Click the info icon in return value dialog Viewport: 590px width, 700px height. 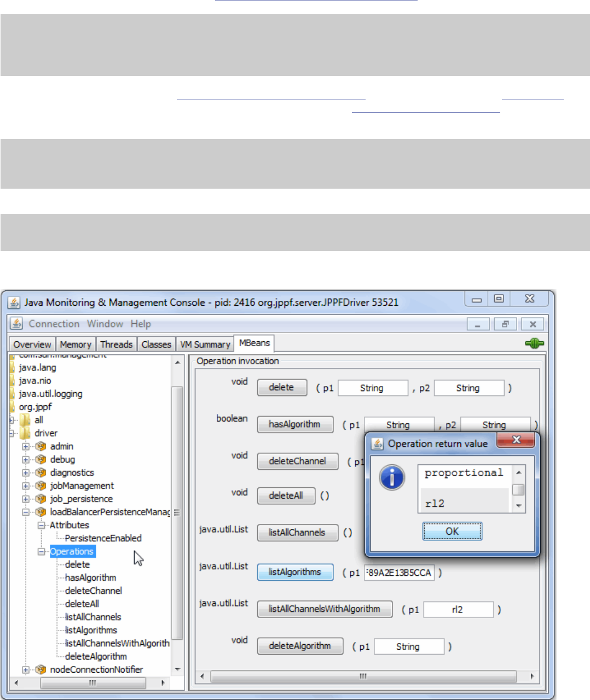392,477
